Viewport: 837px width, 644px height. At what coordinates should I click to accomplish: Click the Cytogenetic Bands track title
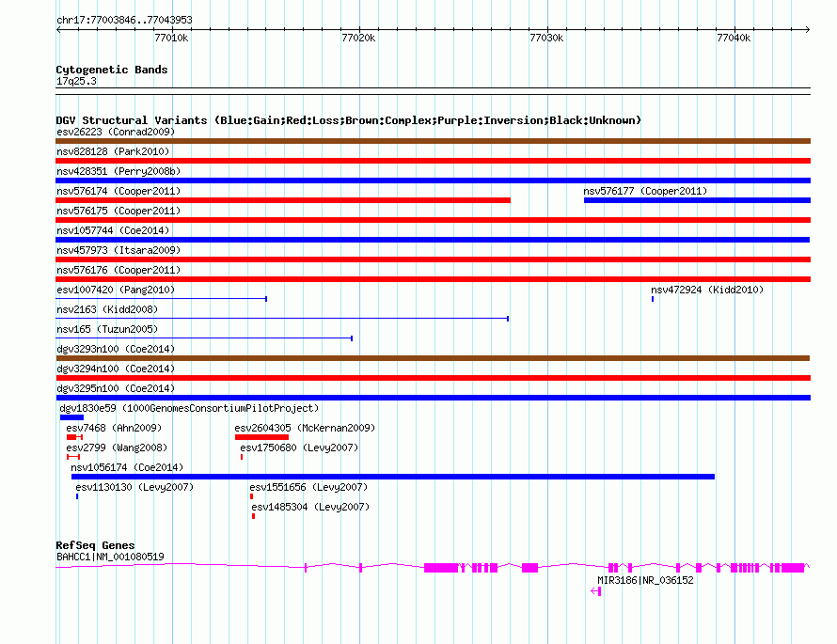(x=112, y=70)
